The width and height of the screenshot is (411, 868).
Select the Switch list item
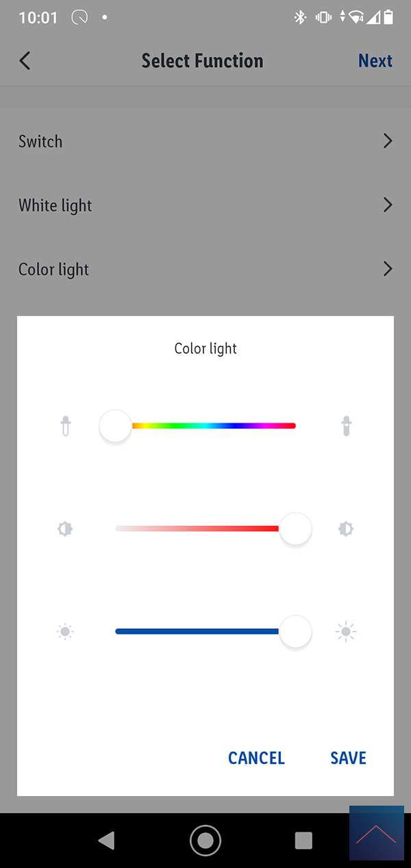coord(40,142)
